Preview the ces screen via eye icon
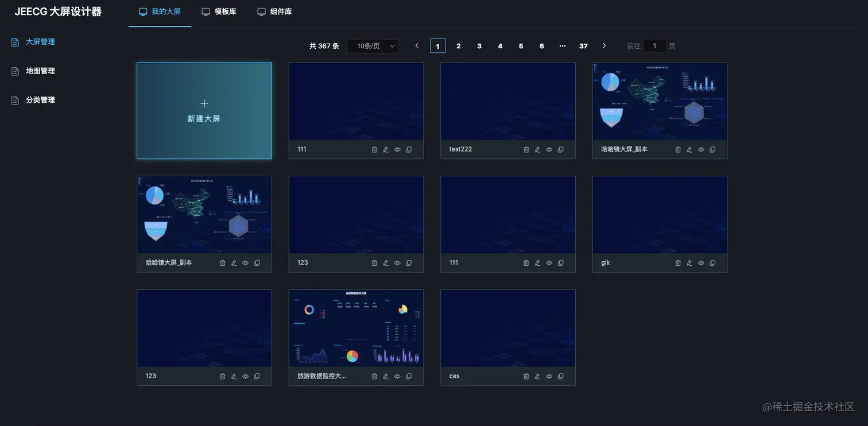The width and height of the screenshot is (868, 426). coord(549,376)
